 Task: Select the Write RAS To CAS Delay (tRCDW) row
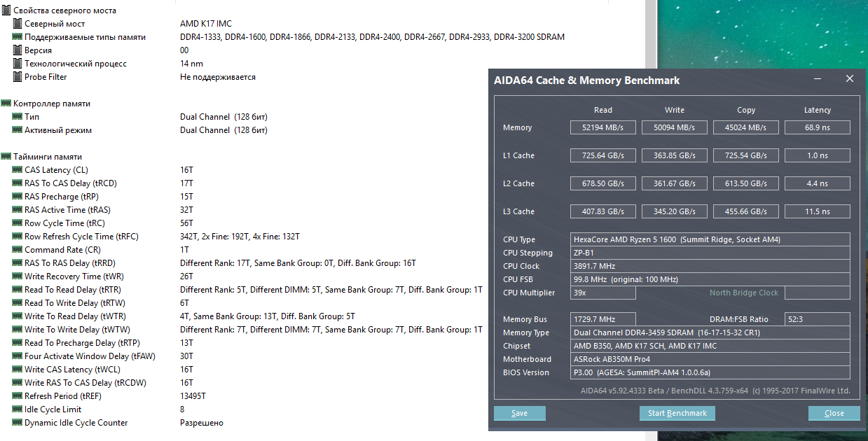[103, 383]
